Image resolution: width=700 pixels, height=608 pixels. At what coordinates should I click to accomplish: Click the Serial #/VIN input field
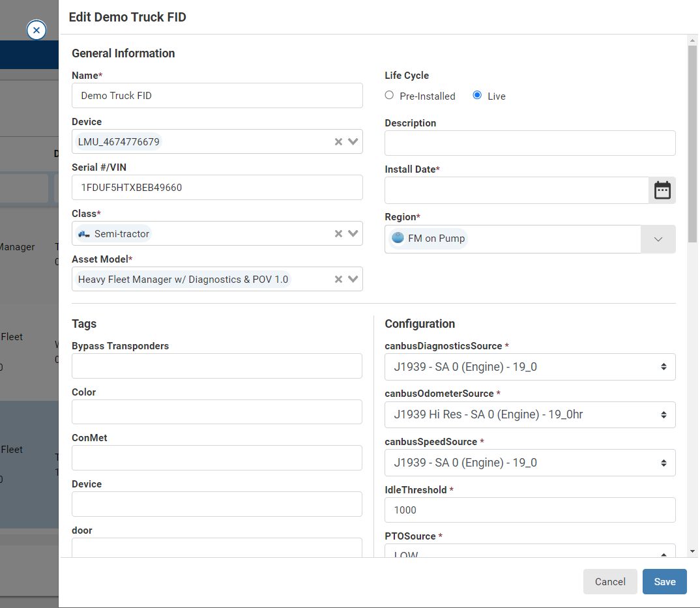coord(217,188)
